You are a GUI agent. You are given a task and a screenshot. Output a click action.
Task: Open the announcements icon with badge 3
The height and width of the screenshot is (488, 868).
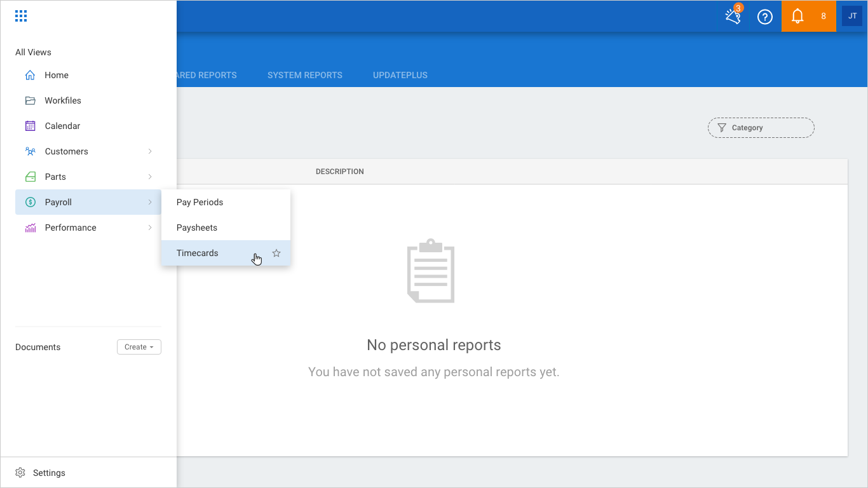[733, 16]
